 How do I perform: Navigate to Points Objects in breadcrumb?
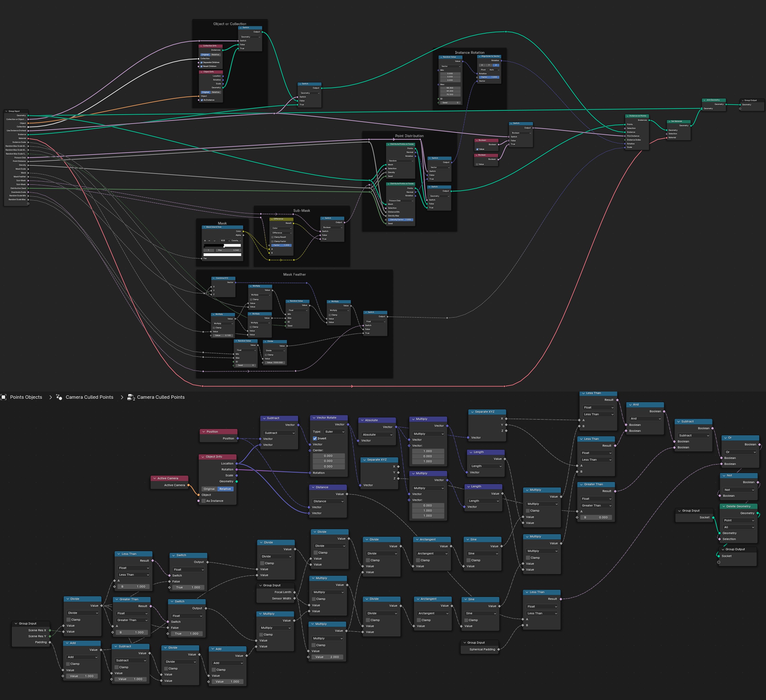coord(26,397)
